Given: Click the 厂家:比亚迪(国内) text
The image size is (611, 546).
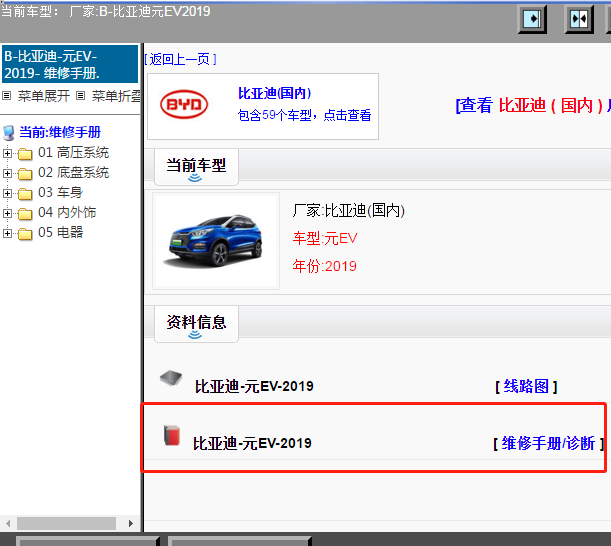Looking at the screenshot, I should pos(349,210).
